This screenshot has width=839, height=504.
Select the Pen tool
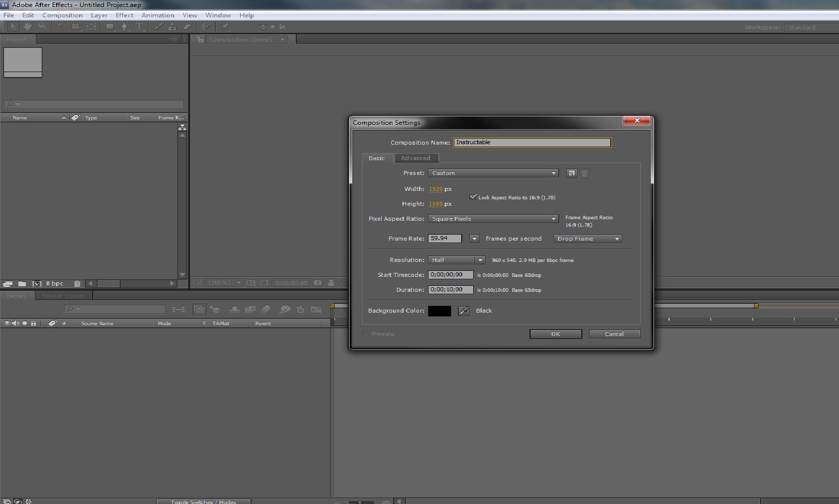[x=125, y=27]
